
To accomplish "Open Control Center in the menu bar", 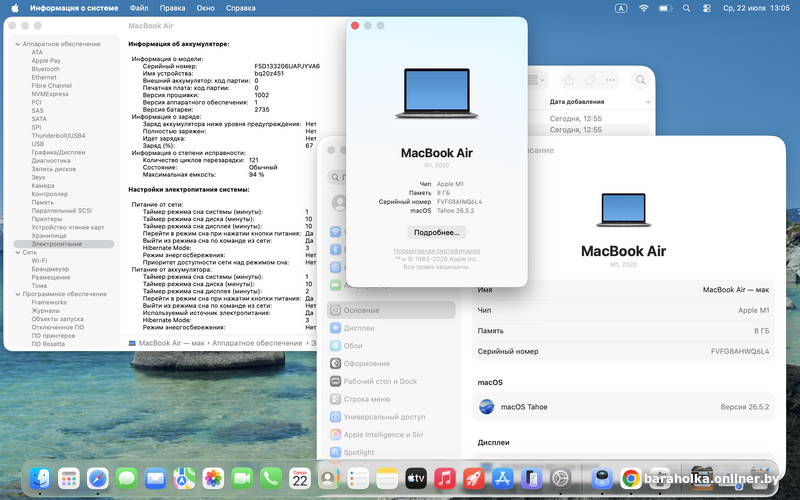I will click(x=707, y=8).
